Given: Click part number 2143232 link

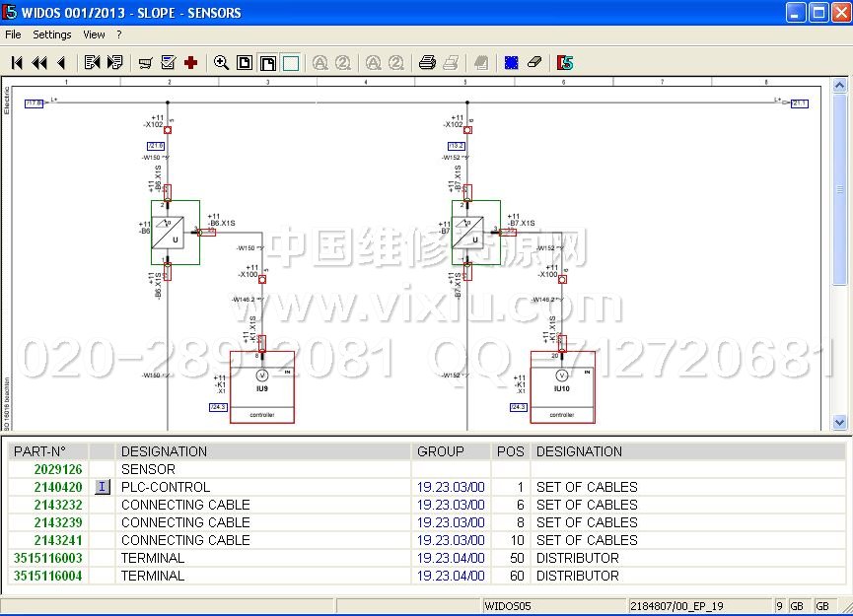Looking at the screenshot, I should point(58,505).
